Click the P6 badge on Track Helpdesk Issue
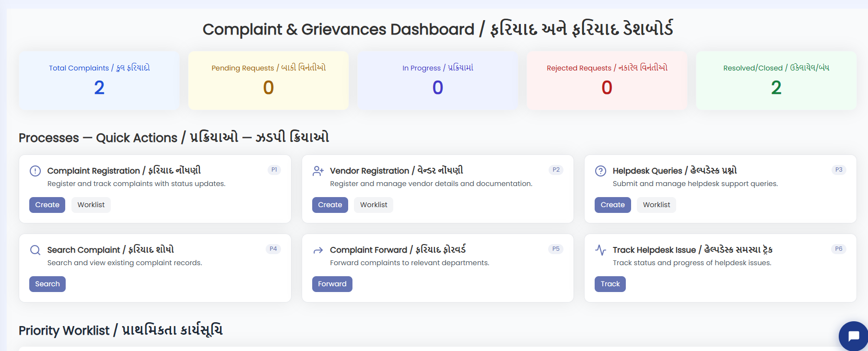 (x=839, y=249)
